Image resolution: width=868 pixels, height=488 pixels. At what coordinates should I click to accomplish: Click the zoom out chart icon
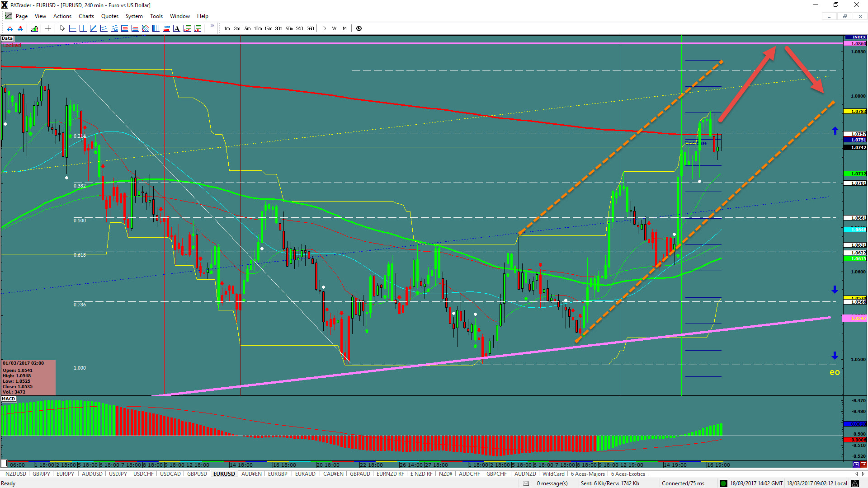click(x=9, y=28)
